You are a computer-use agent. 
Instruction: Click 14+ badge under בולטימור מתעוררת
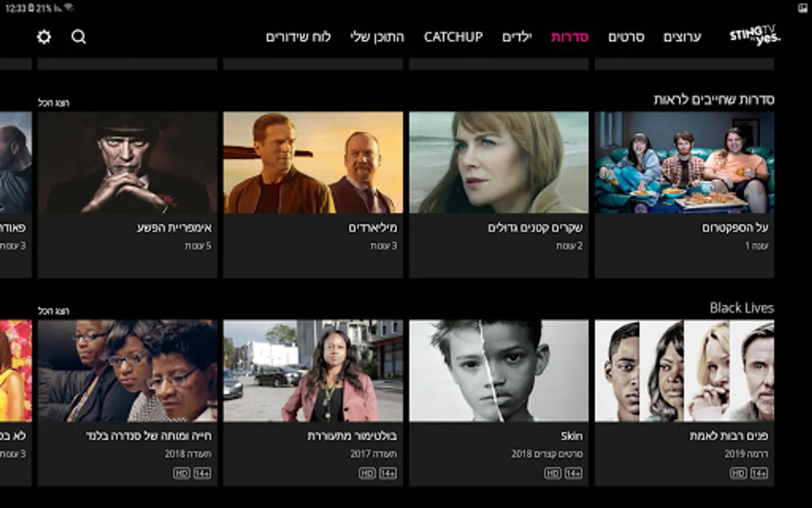pos(388,473)
